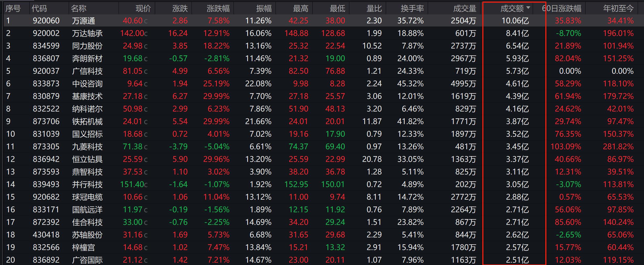Click the 8.41亿 turnover value
Viewport: 644px width, 265px height.
coord(518,33)
